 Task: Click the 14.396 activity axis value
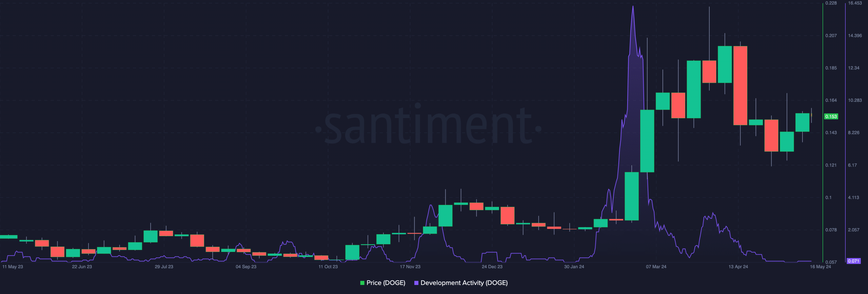coord(855,36)
